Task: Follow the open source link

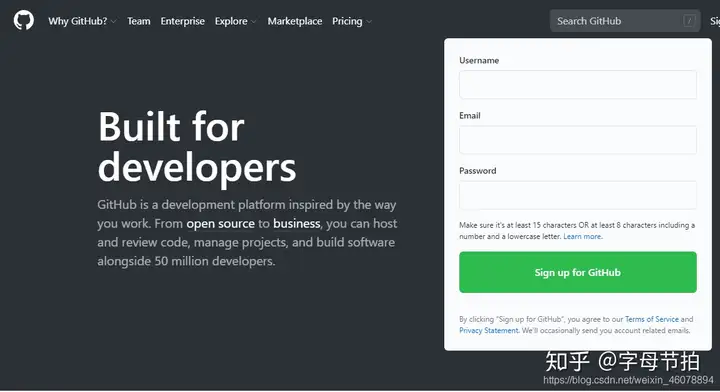Action: pos(220,224)
